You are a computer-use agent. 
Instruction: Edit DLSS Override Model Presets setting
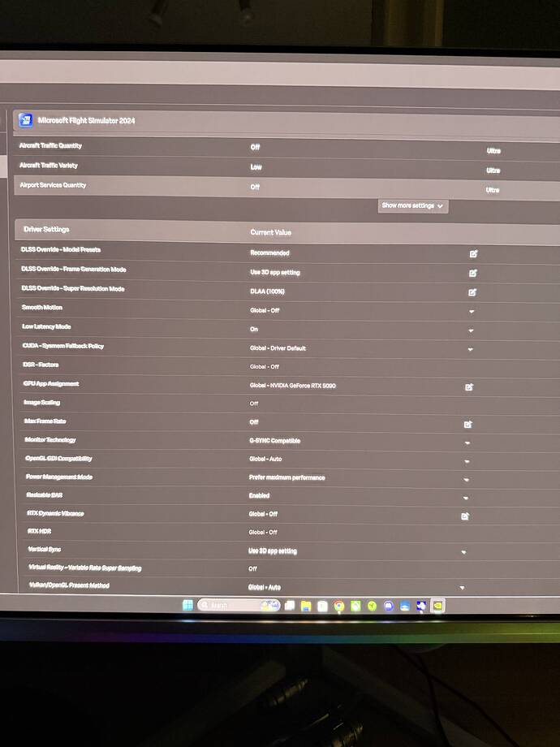tap(473, 254)
